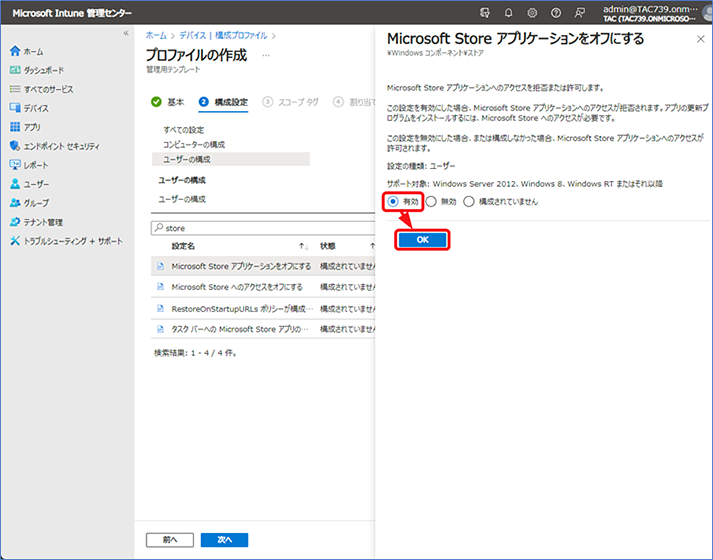Click document icon of Microsoft Store へのアクセス row

pos(160,286)
